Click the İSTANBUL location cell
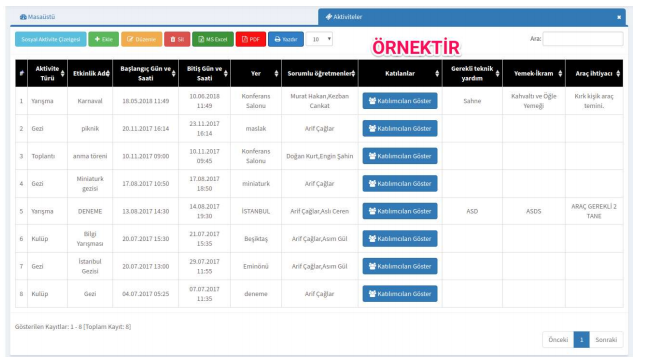Image resolution: width=648 pixels, height=361 pixels. coord(256,211)
